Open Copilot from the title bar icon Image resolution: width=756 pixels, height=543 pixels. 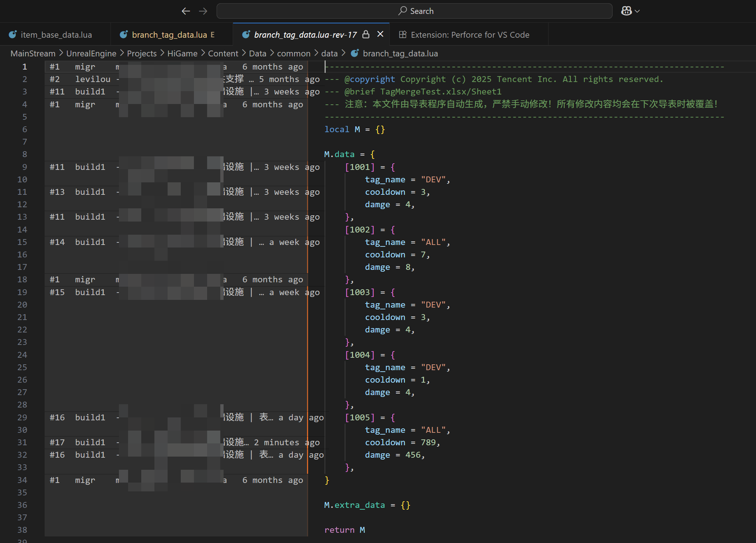(626, 11)
